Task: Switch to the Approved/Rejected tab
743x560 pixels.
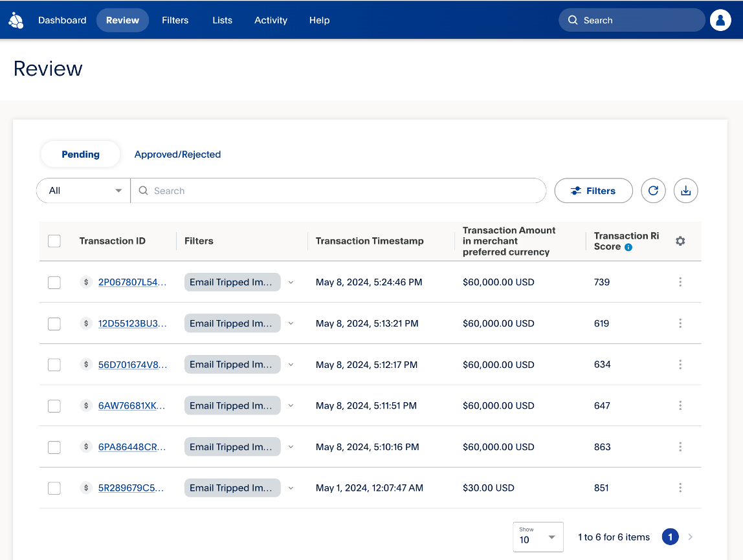Action: tap(177, 155)
